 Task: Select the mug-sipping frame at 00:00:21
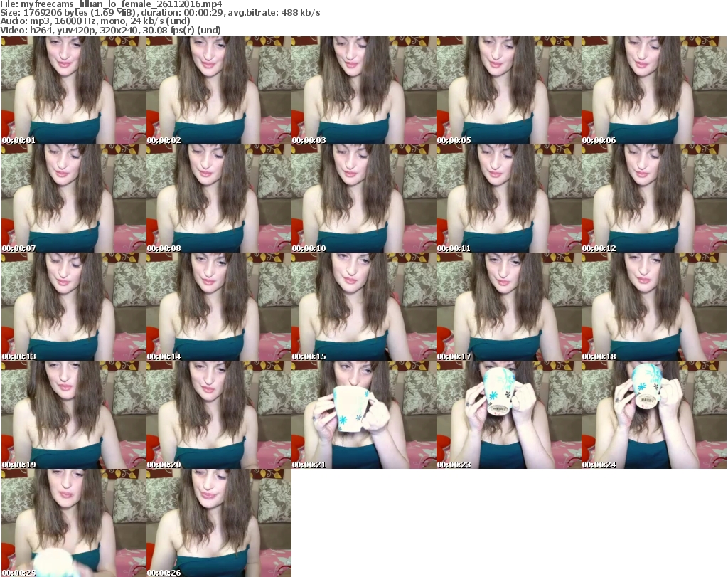[364, 415]
